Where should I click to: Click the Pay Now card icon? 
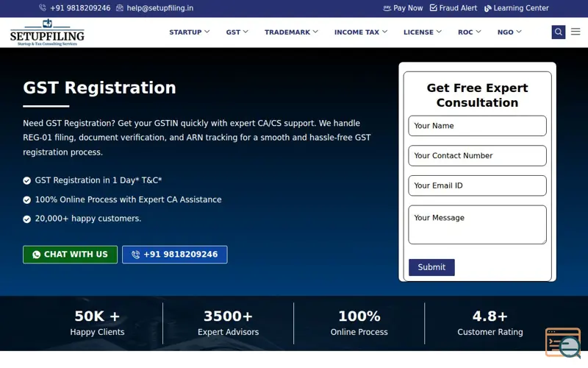(x=387, y=8)
